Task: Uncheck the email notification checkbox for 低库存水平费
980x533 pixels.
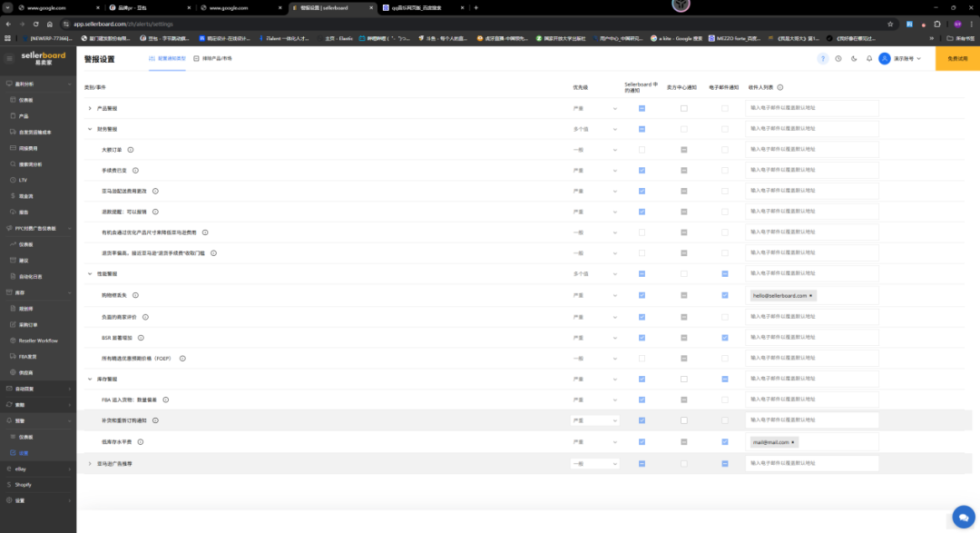Action: tap(725, 441)
